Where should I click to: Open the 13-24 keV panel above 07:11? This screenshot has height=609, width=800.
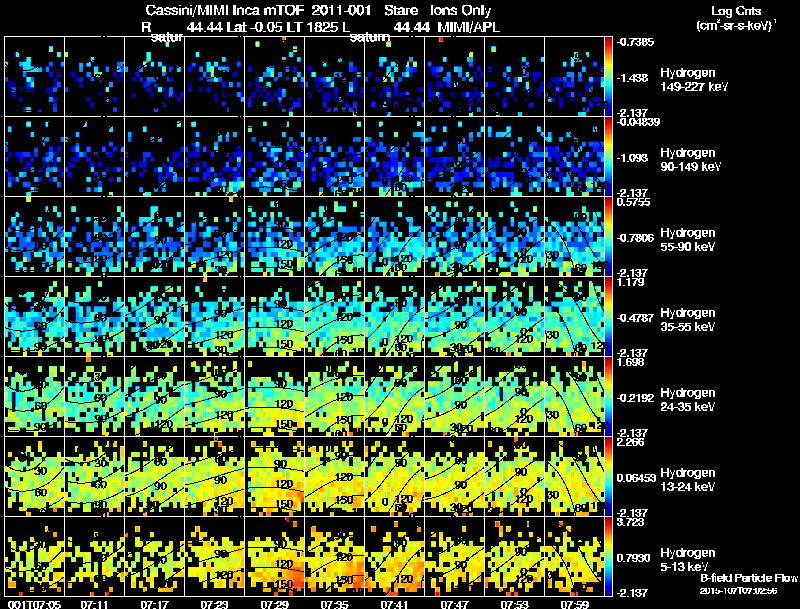94,476
